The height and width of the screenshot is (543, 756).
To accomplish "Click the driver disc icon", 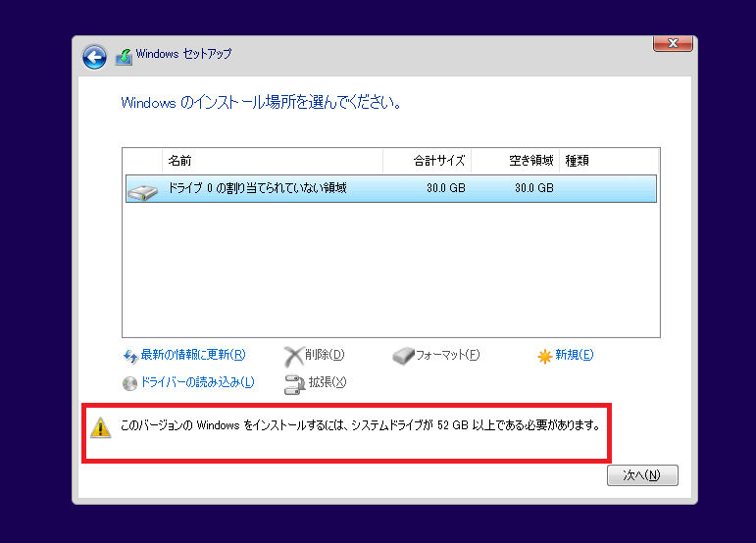I will [x=129, y=383].
